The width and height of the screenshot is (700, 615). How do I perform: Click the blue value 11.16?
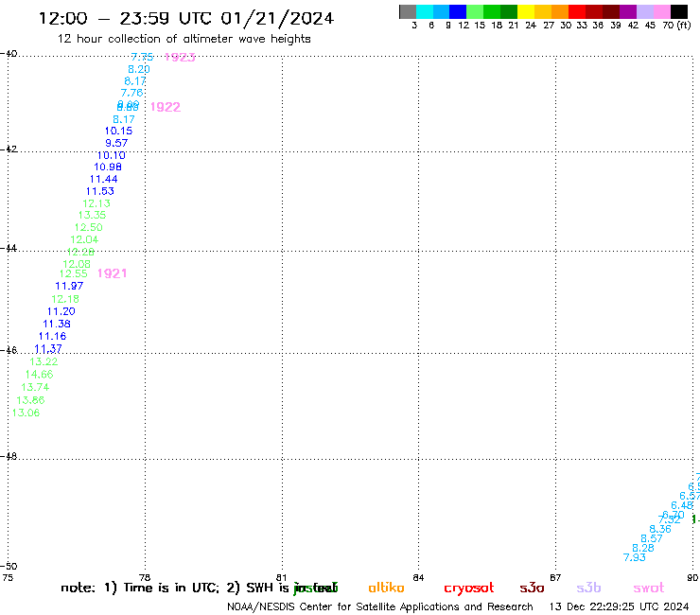[x=52, y=336]
